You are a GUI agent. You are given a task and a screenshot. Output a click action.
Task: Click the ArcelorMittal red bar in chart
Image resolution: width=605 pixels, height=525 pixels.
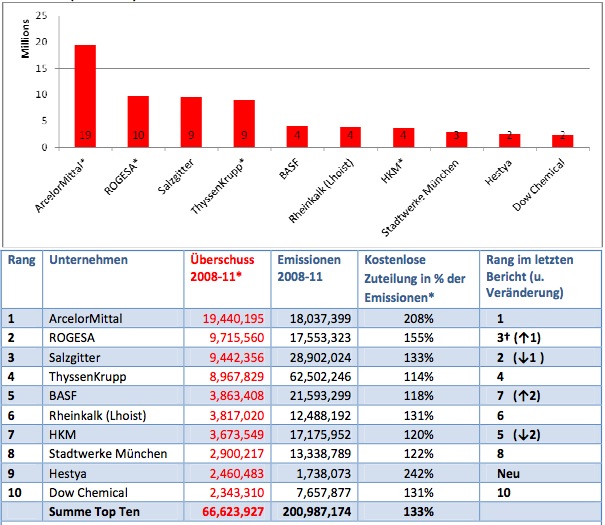pyautogui.click(x=85, y=96)
